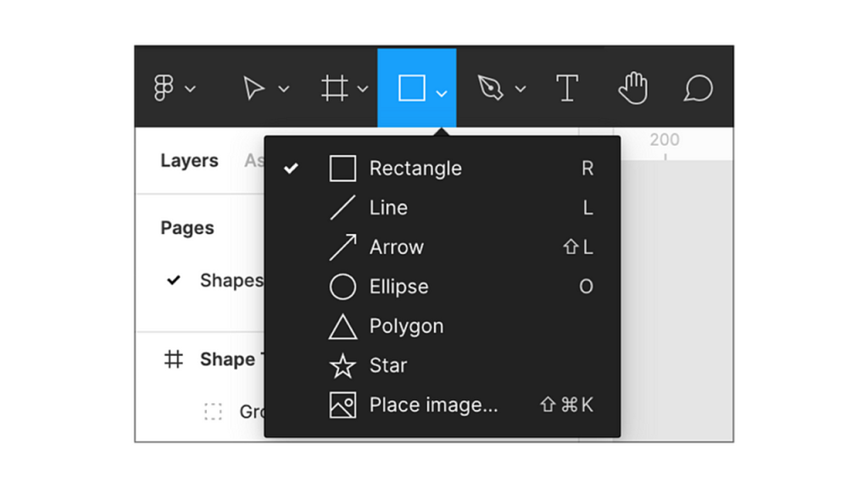Choose Place image… from shape menu
Screen dimensions: 868x488
442,405
